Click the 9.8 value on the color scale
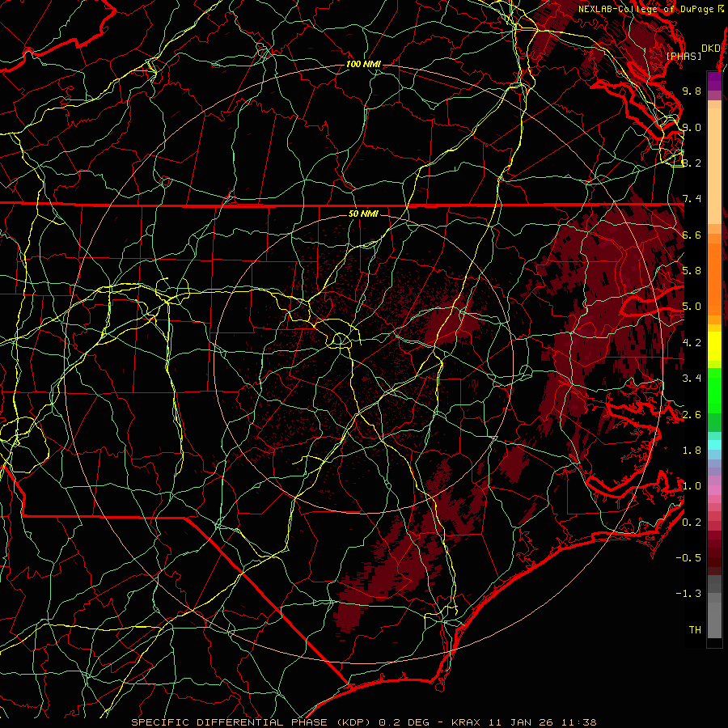This screenshot has height=728, width=728. 692,91
